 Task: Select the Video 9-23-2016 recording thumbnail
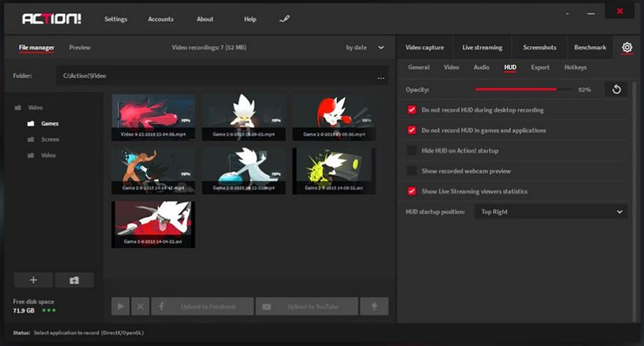coord(153,117)
